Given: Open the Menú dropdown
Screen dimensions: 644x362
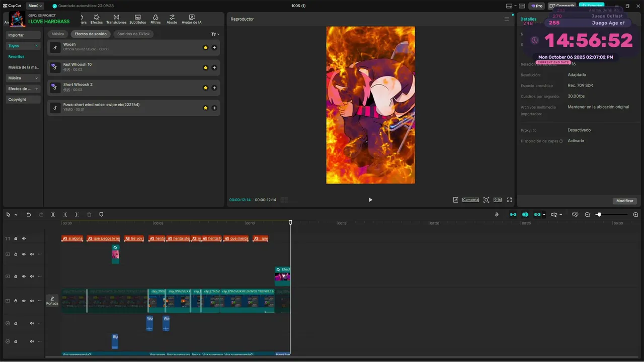Looking at the screenshot, I should point(35,6).
